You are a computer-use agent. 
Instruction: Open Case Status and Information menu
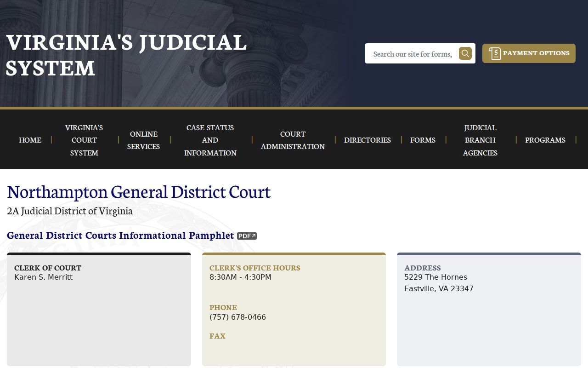click(210, 140)
